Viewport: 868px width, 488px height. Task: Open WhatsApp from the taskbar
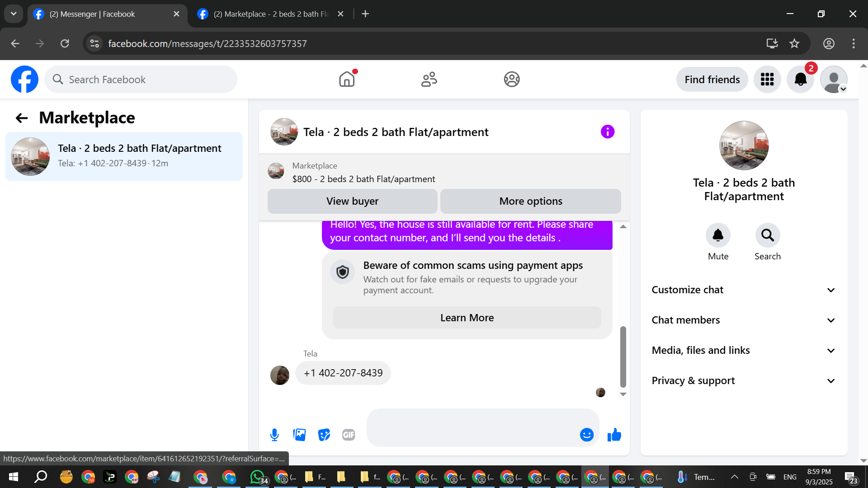coord(258,477)
